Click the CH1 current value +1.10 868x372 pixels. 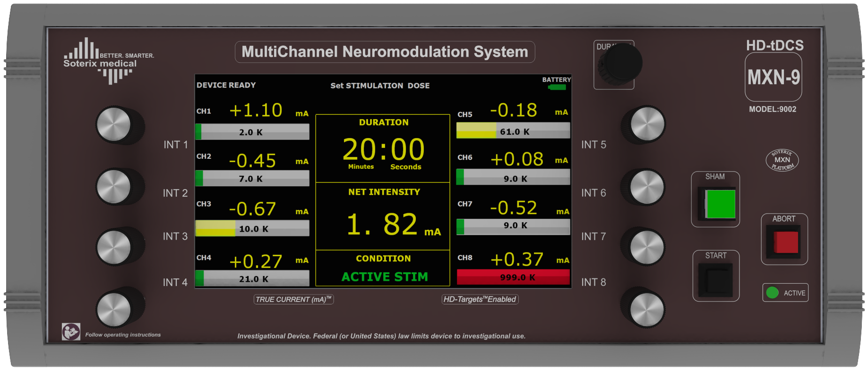coord(256,111)
